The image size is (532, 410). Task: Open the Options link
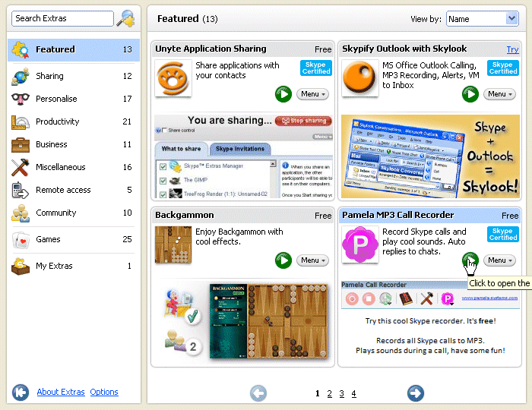click(104, 392)
